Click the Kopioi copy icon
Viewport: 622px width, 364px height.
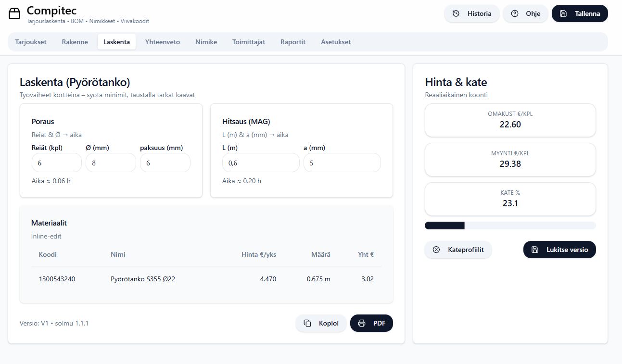pos(307,323)
